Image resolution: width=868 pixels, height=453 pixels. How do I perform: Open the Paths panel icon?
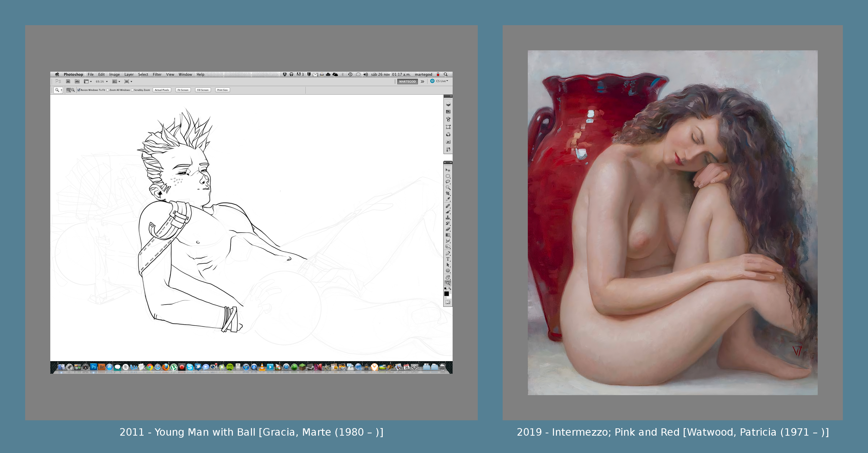point(448,127)
